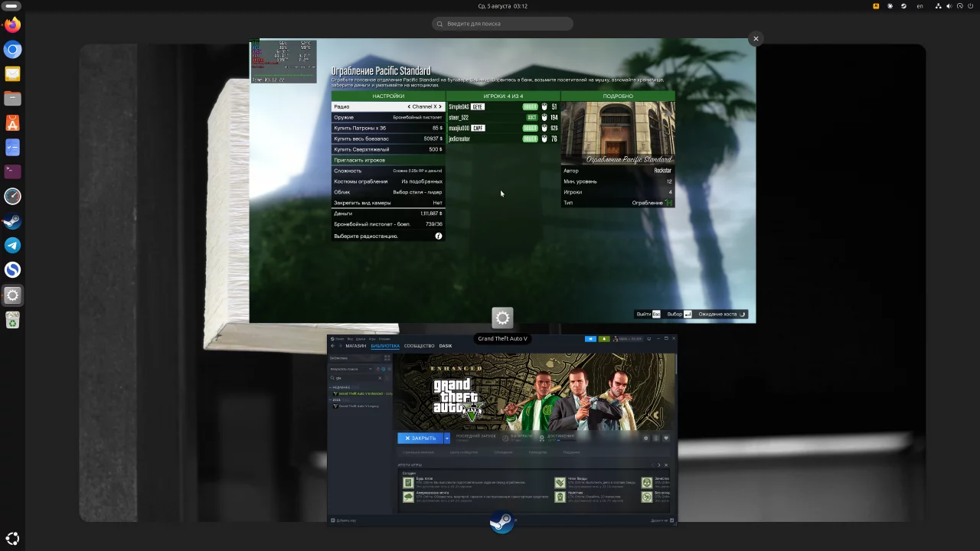This screenshot has width=980, height=551.
Task: Click the Steam blue announcements button
Action: tap(590, 338)
